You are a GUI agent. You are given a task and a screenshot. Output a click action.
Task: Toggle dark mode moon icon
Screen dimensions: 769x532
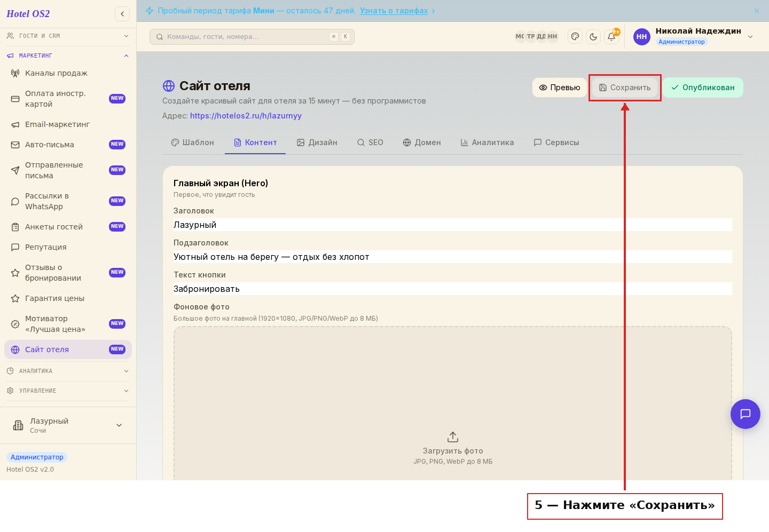[593, 37]
